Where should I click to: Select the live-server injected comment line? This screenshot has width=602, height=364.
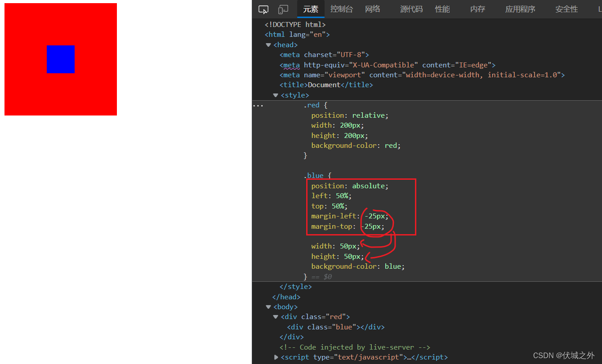click(355, 347)
